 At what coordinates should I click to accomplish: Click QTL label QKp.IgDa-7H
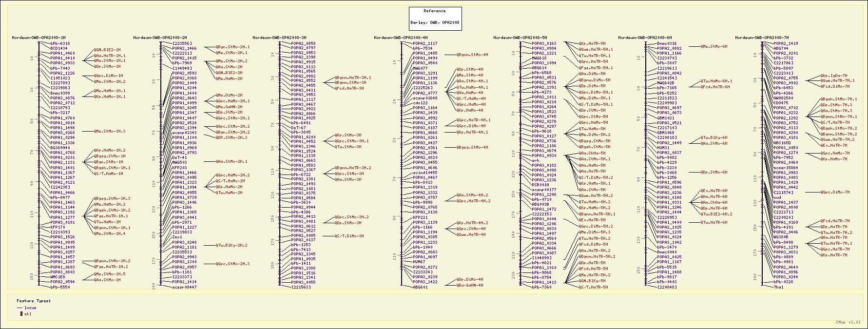pos(834,76)
